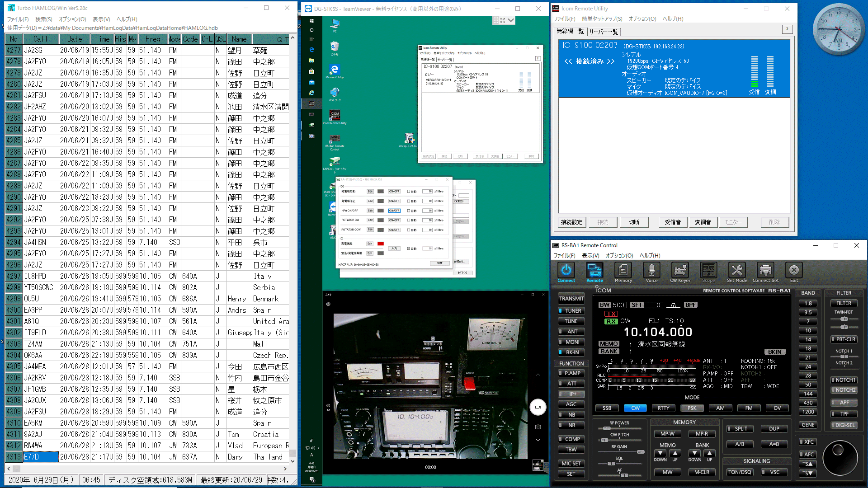Open Connect Set icon
This screenshot has height=488, width=868.
(765, 270)
